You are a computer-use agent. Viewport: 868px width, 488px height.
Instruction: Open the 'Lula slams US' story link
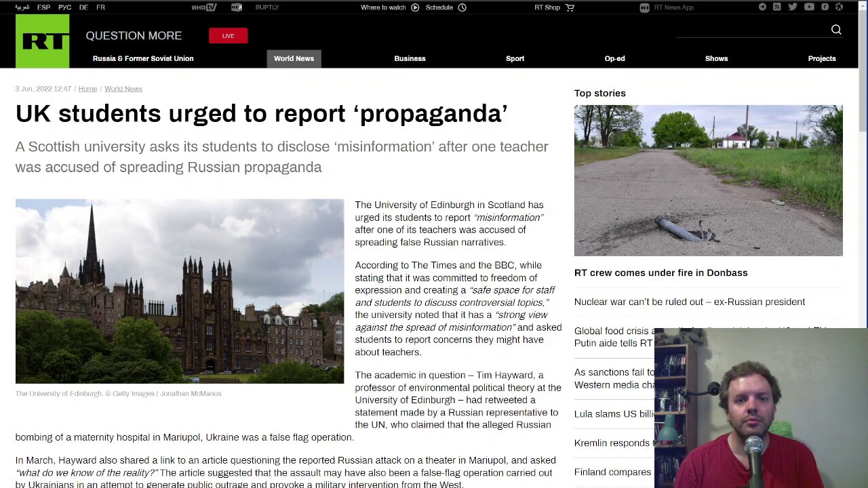pyautogui.click(x=614, y=414)
